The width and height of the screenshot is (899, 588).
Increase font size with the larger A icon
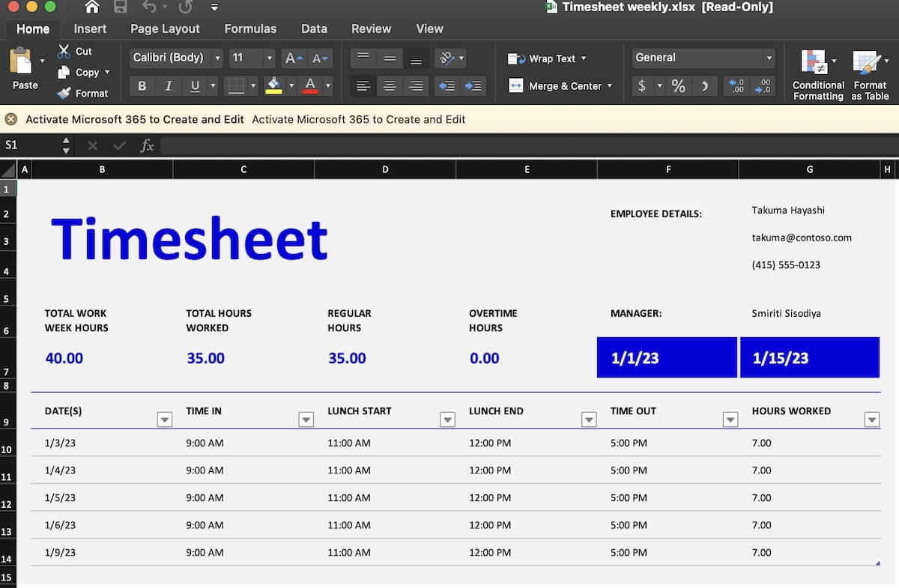(x=293, y=58)
